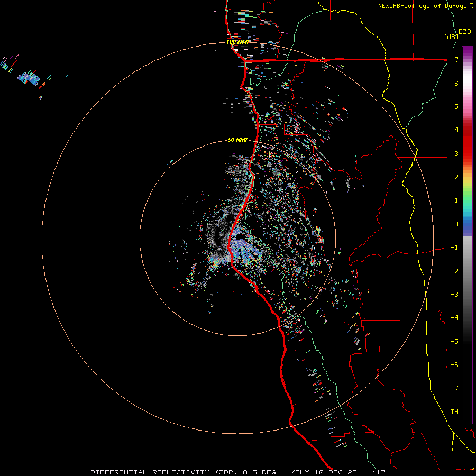Click the [dB] unit label
Screen dimensions: 476x476
(451, 36)
